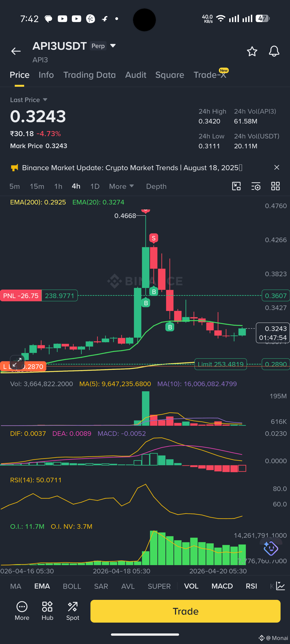Viewport: 290px width, 644px height.
Task: Open Binance Market Update announcement
Action: tap(132, 167)
